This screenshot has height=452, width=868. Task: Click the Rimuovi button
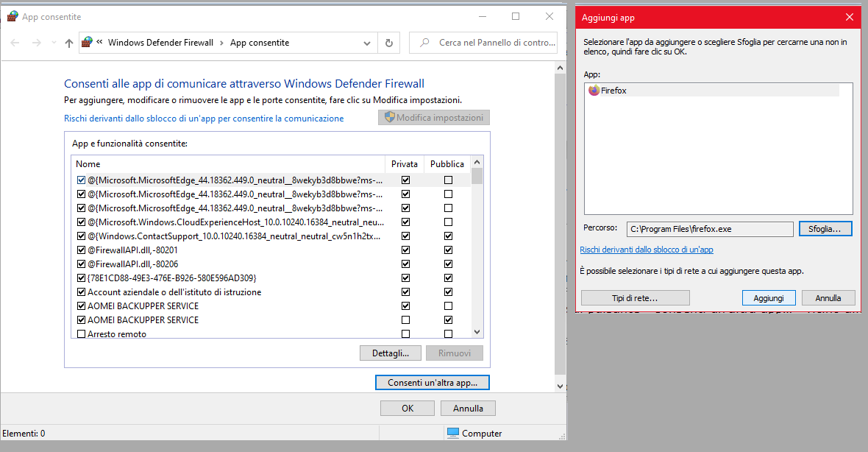pos(455,353)
